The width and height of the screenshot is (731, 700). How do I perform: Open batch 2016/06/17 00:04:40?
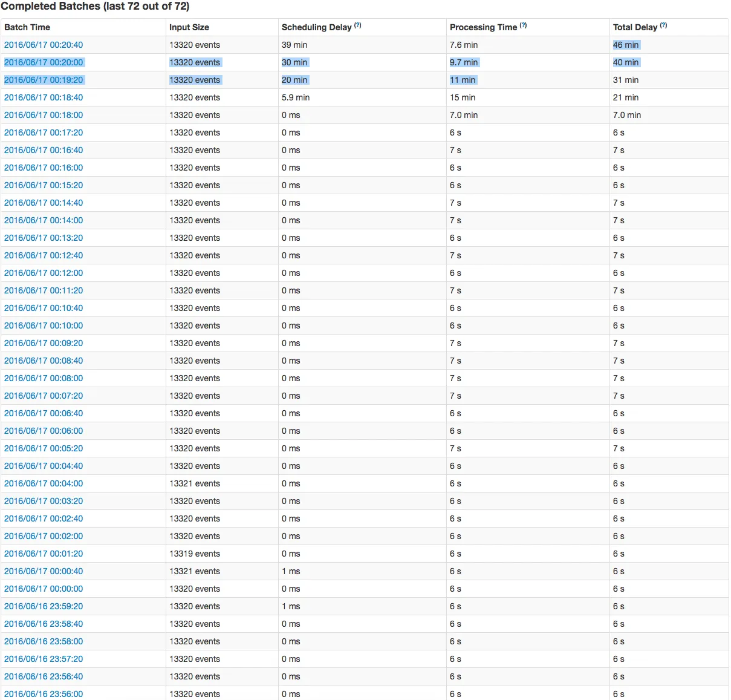point(44,466)
